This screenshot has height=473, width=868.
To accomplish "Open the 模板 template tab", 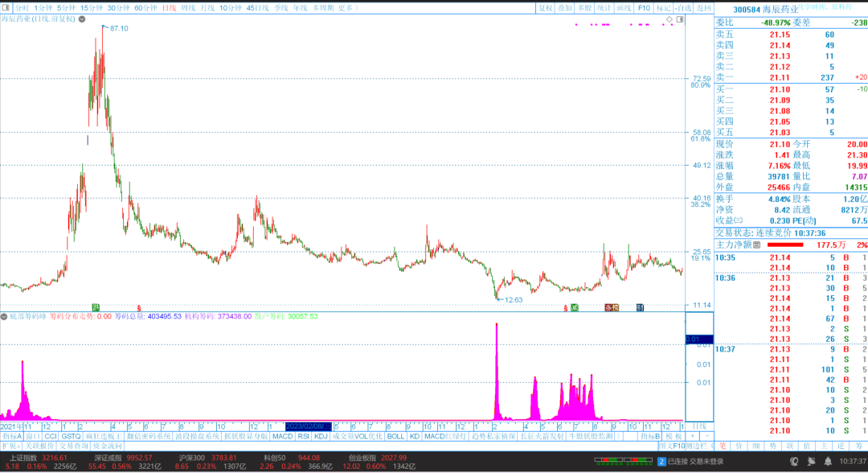I will click(x=674, y=437).
